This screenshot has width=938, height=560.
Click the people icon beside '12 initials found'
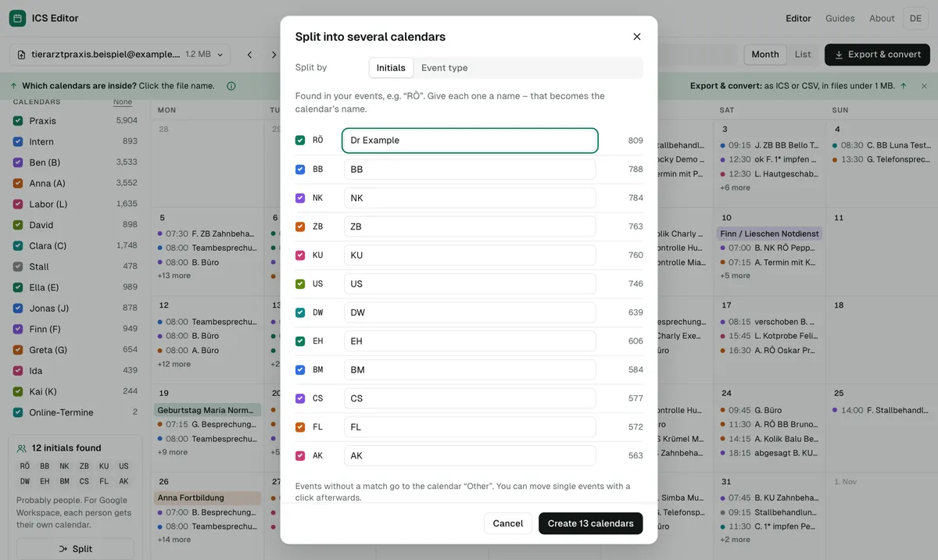(22, 448)
